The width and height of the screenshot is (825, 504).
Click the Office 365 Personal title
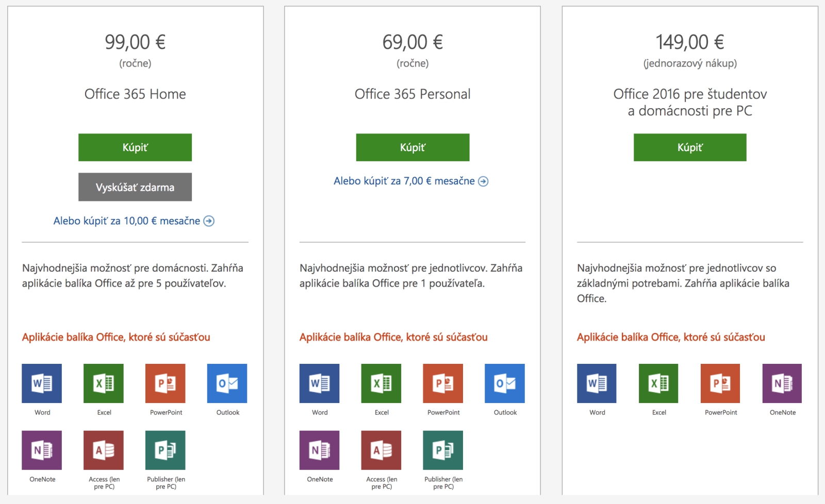point(412,94)
